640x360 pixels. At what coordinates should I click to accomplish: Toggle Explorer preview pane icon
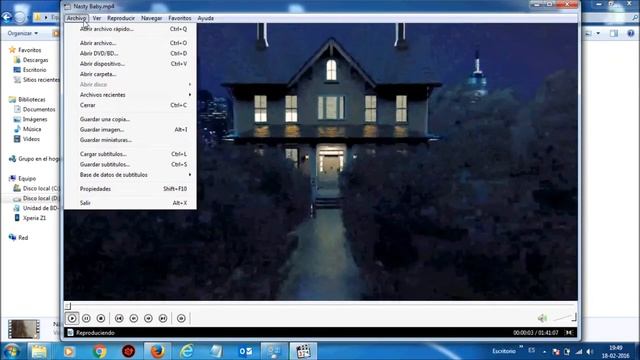pyautogui.click(x=614, y=33)
